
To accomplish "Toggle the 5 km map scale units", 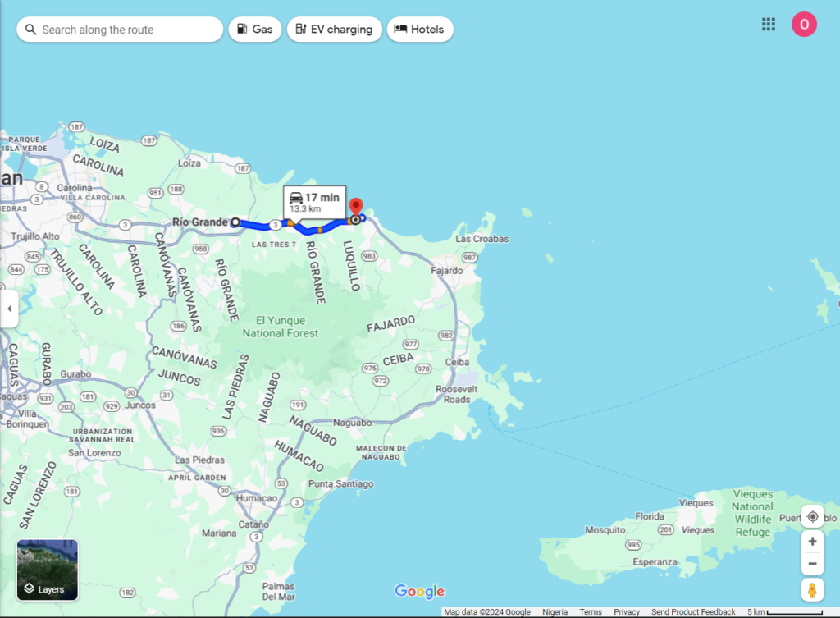I will point(783,612).
